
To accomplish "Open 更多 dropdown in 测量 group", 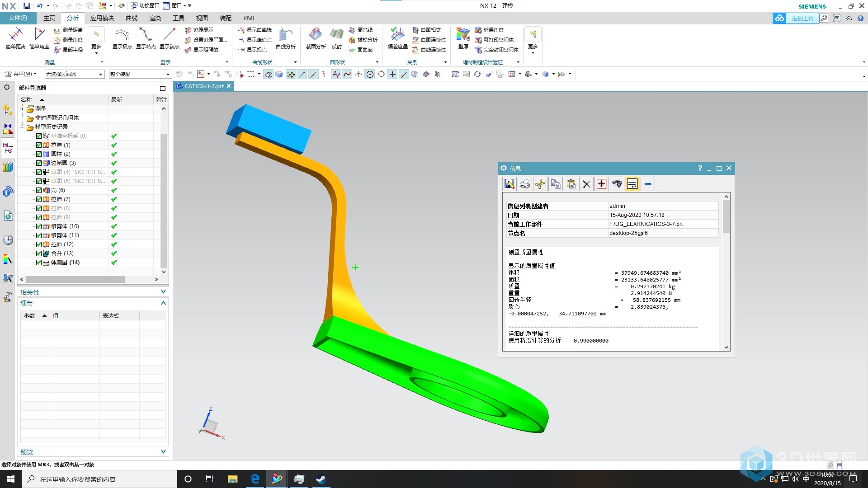I will (96, 41).
